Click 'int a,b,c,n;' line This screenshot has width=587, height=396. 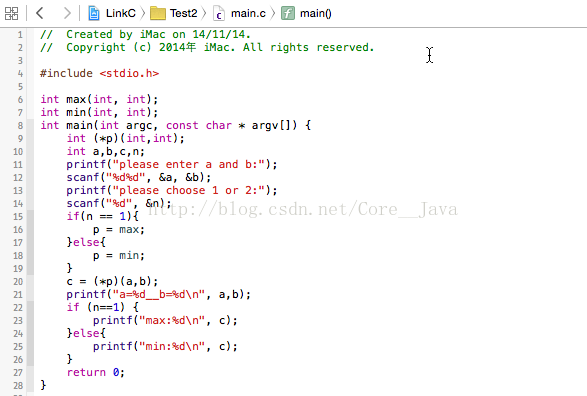coord(106,152)
